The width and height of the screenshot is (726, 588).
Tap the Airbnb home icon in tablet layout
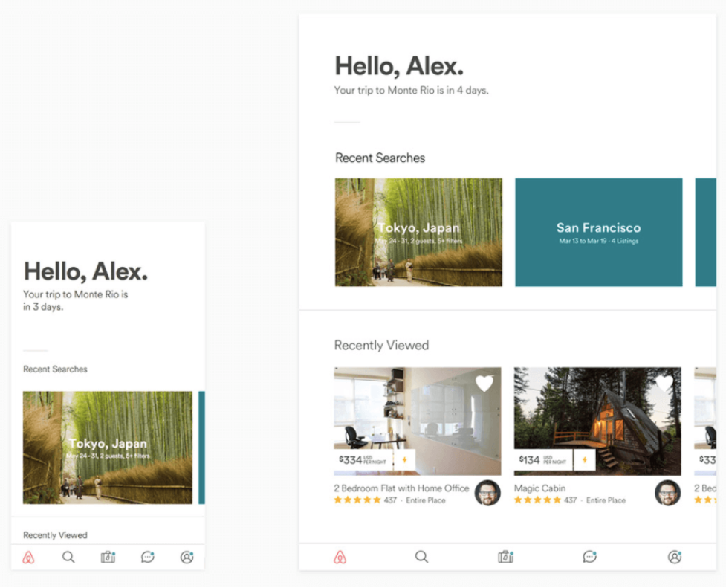(340, 557)
